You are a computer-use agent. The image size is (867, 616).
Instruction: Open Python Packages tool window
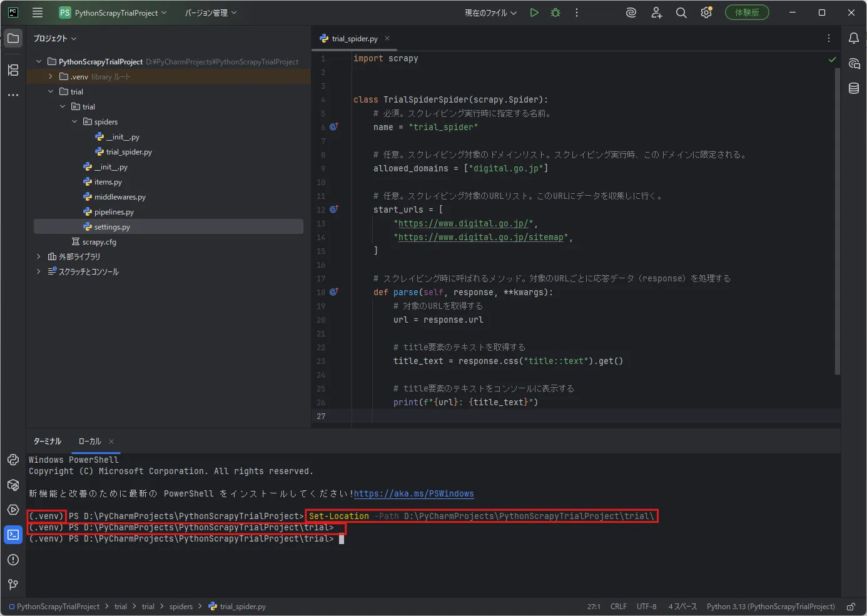[x=13, y=485]
